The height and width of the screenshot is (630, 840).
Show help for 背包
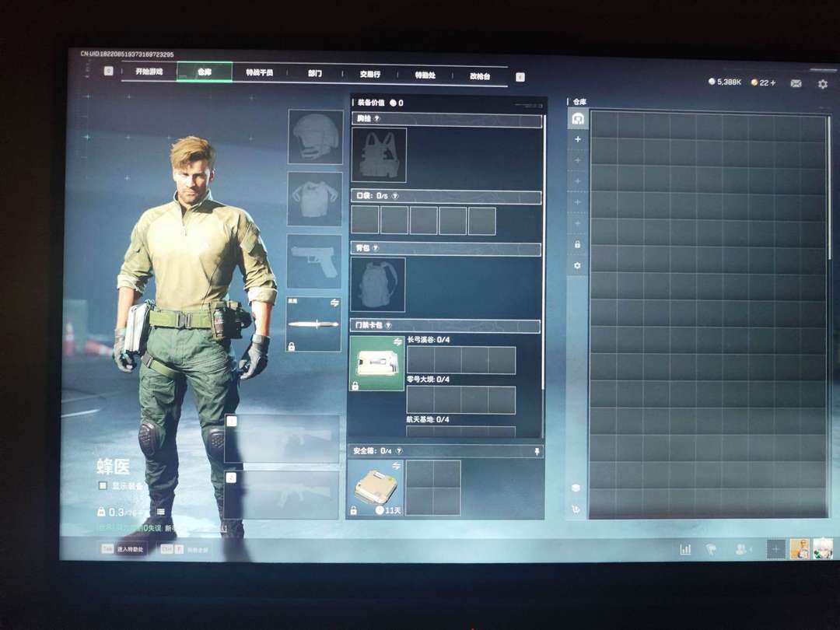pos(375,248)
